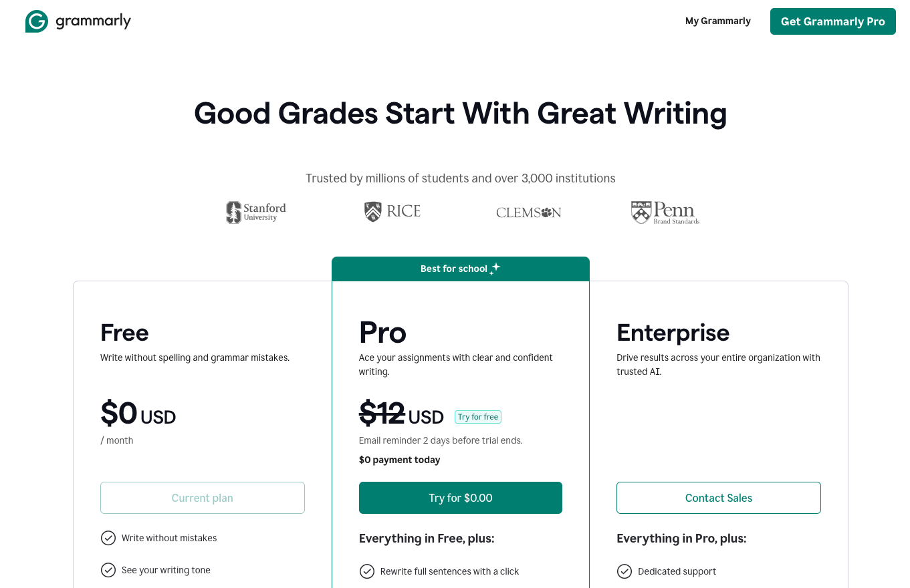Click the Current plan button
The height and width of the screenshot is (588, 910).
click(203, 498)
